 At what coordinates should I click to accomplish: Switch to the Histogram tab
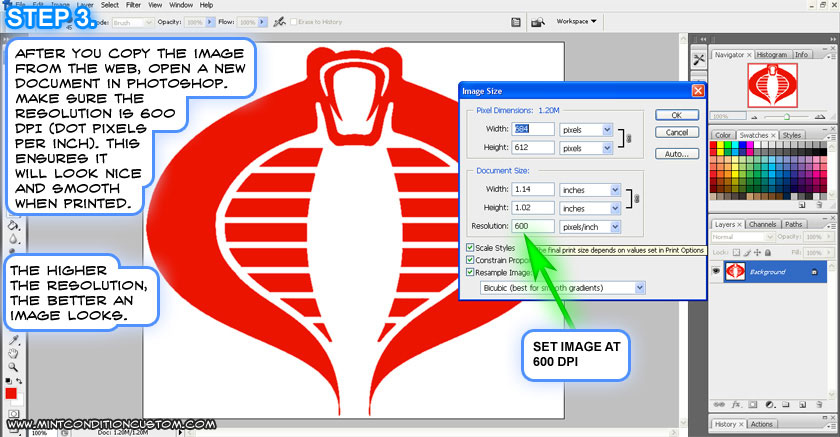point(772,55)
